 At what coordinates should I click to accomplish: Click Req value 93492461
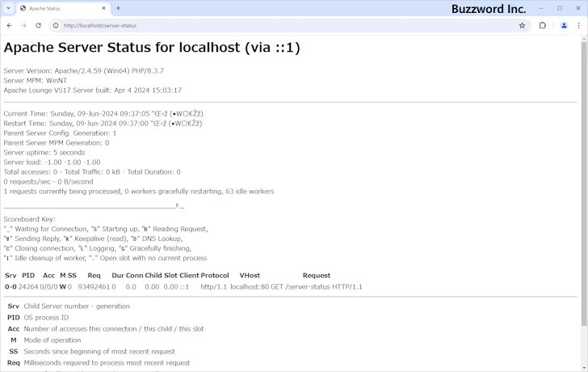coord(94,287)
